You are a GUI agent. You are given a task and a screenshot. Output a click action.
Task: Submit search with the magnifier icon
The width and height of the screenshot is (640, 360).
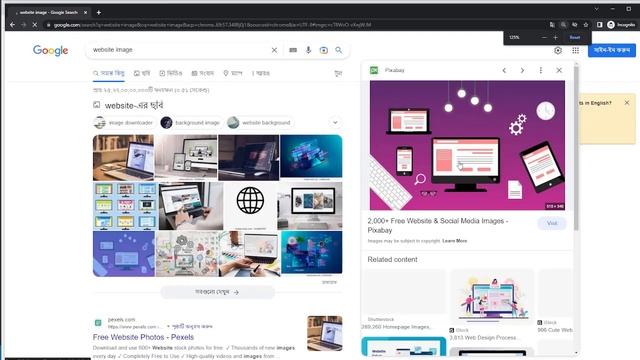coord(339,50)
